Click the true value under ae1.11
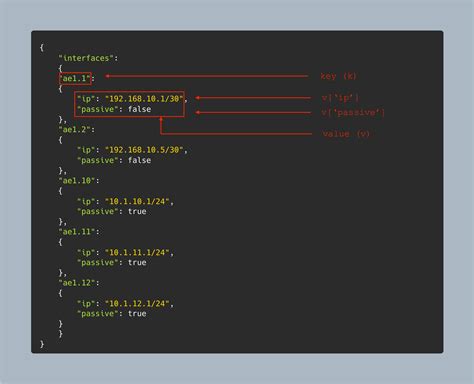This screenshot has height=384, width=474. point(137,262)
